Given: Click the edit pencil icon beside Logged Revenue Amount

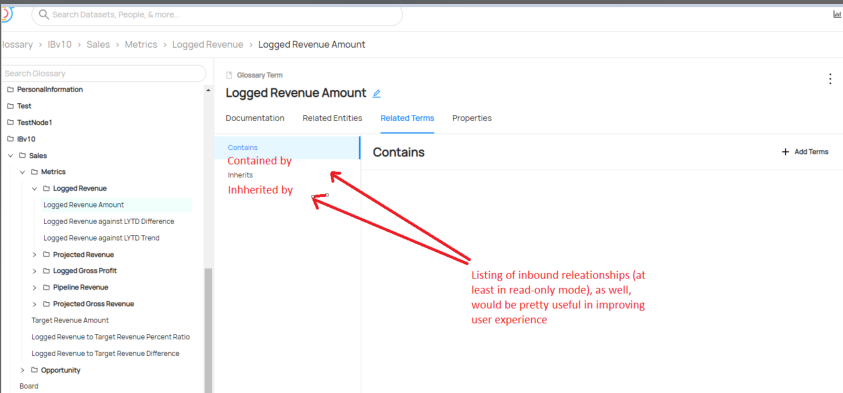Looking at the screenshot, I should pos(376,94).
